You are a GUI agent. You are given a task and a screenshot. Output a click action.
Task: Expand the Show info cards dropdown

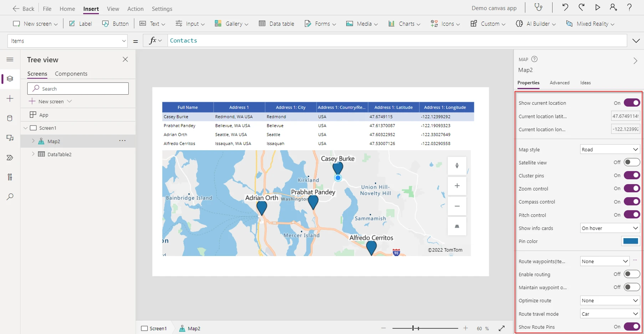tap(610, 228)
